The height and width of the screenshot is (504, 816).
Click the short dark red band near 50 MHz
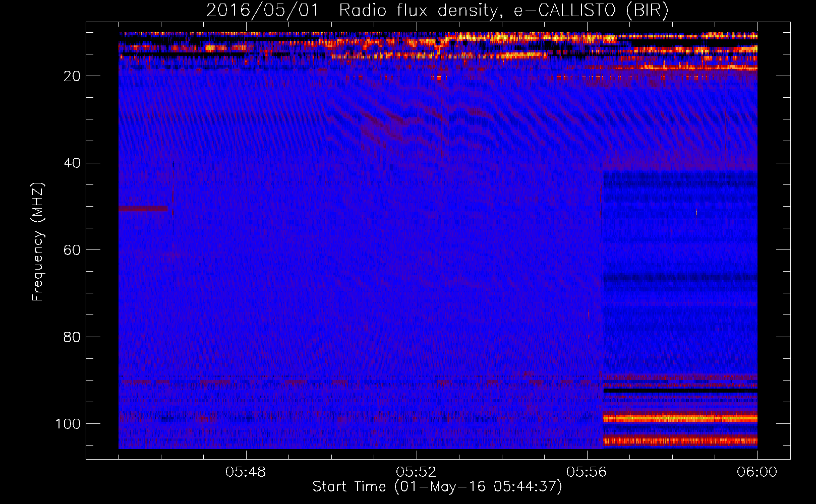[143, 208]
